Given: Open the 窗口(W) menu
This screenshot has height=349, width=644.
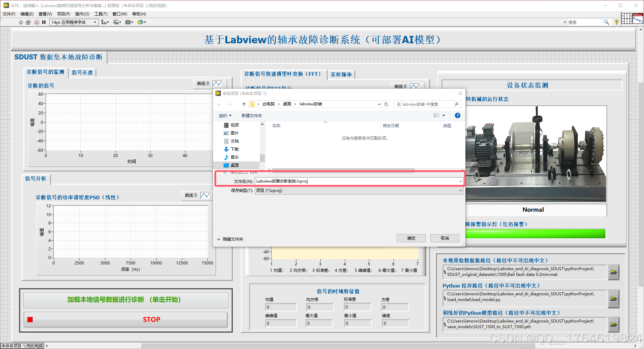Looking at the screenshot, I should click(120, 14).
